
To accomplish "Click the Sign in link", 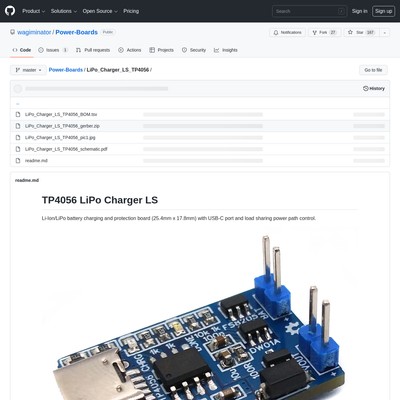I will [x=359, y=11].
